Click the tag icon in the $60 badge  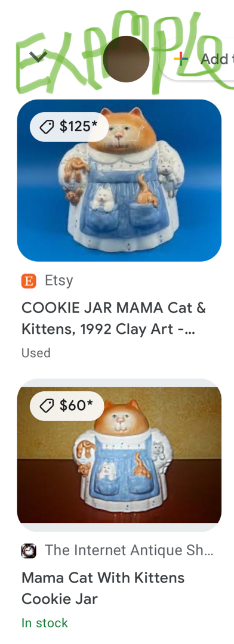(x=47, y=406)
